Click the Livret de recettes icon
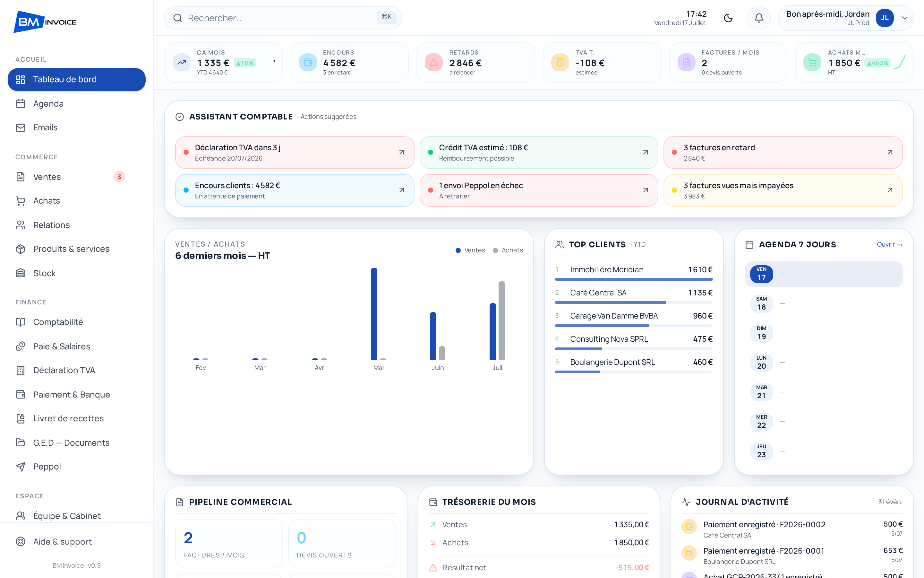 (21, 418)
